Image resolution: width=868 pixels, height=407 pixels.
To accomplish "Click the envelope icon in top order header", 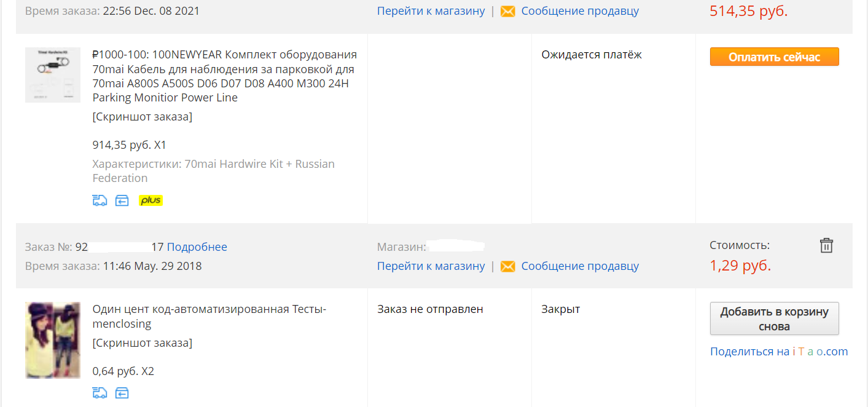I will pyautogui.click(x=508, y=11).
